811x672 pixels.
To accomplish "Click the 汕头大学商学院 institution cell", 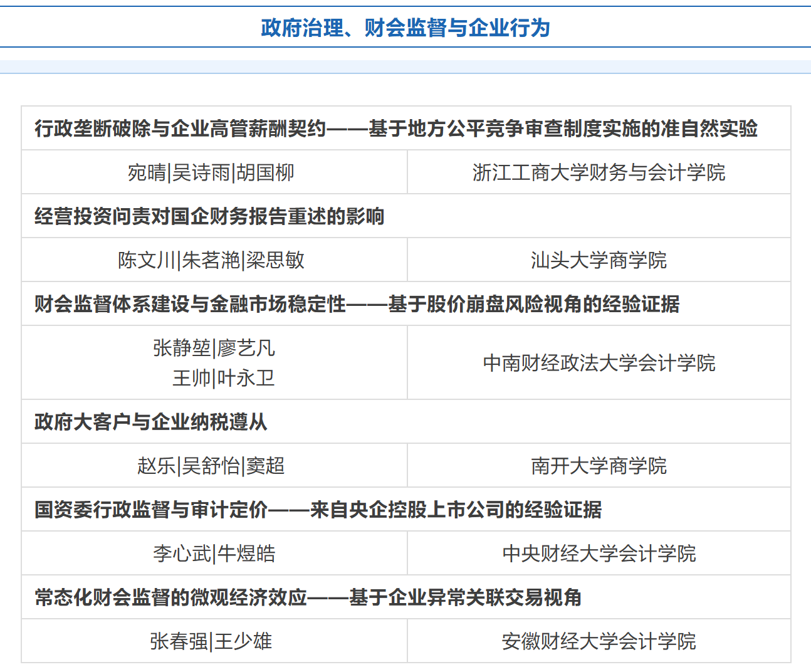I will (599, 260).
